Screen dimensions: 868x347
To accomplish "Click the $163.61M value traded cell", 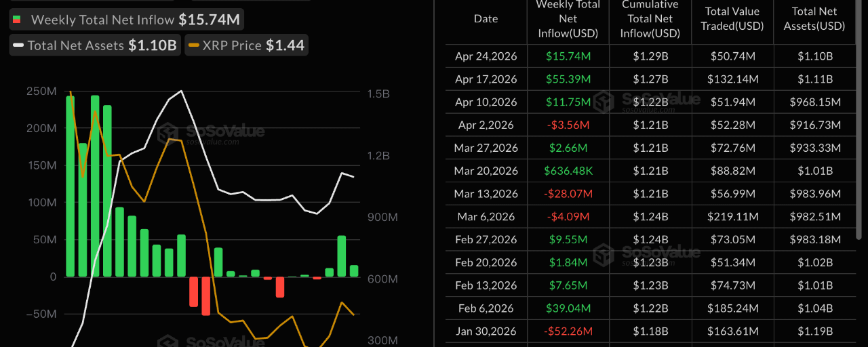I will tap(732, 331).
